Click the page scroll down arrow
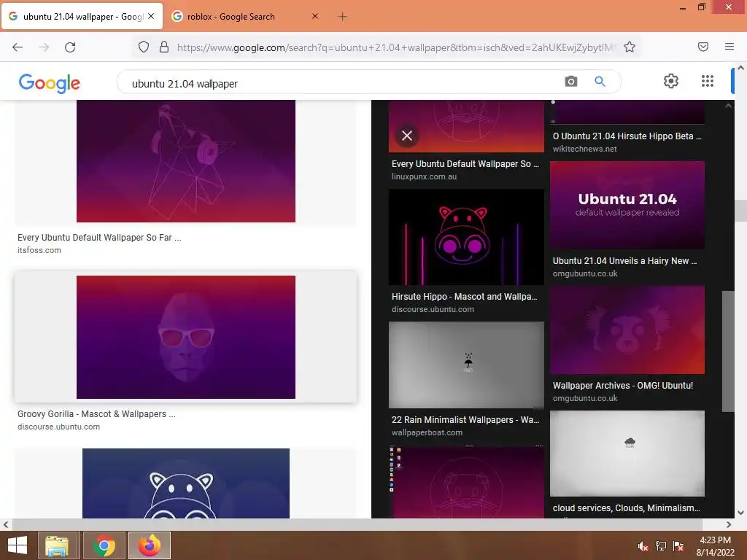747x560 pixels. click(x=741, y=513)
